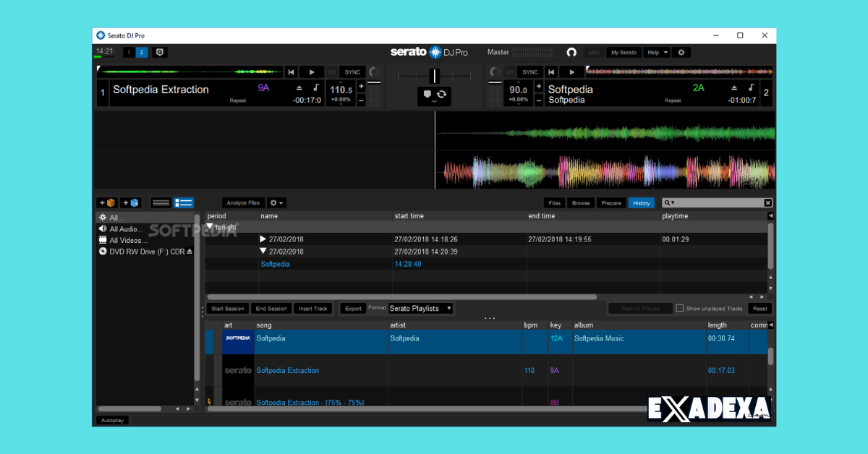This screenshot has width=868, height=454.
Task: Switch to the Prepare tab
Action: coord(611,202)
